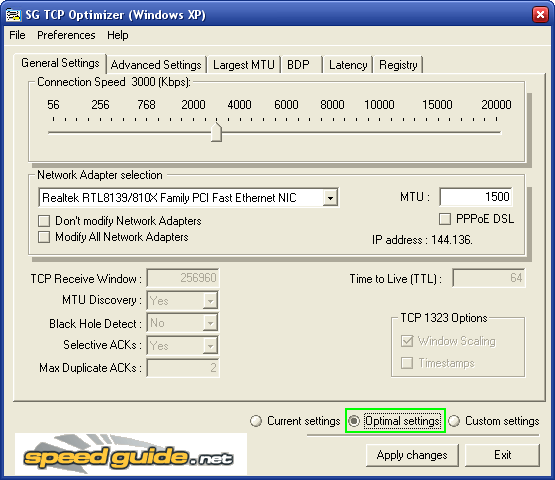555x480 pixels.
Task: Expand the Selective ACKs dropdown
Action: (x=210, y=345)
